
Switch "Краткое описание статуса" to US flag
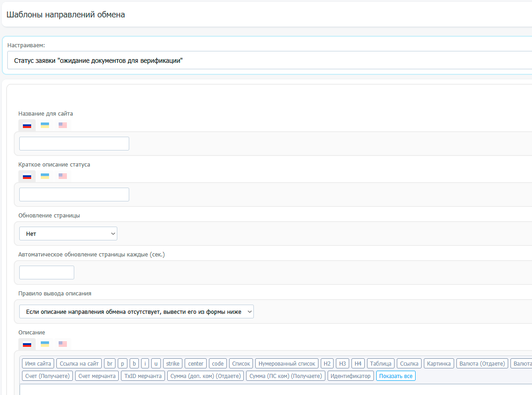(63, 176)
